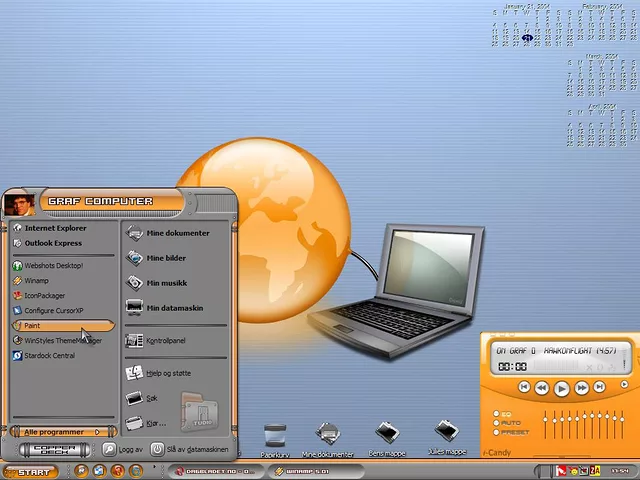This screenshot has width=640, height=480.
Task: Click Winamp rewind button
Action: click(x=542, y=388)
